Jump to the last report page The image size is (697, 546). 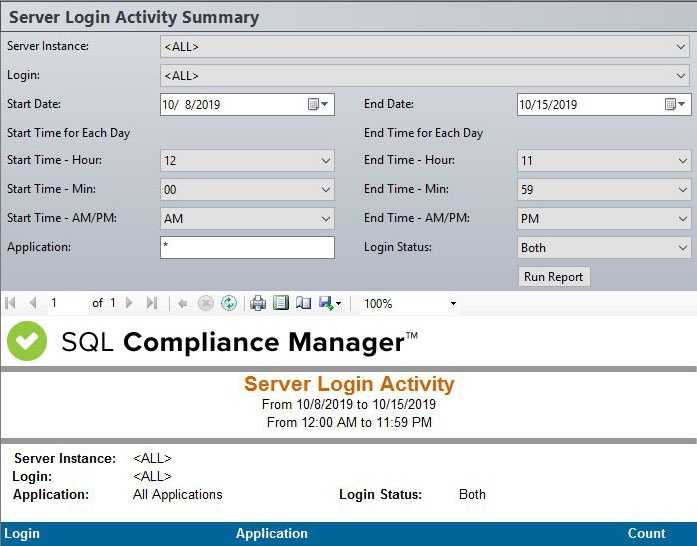pos(152,303)
